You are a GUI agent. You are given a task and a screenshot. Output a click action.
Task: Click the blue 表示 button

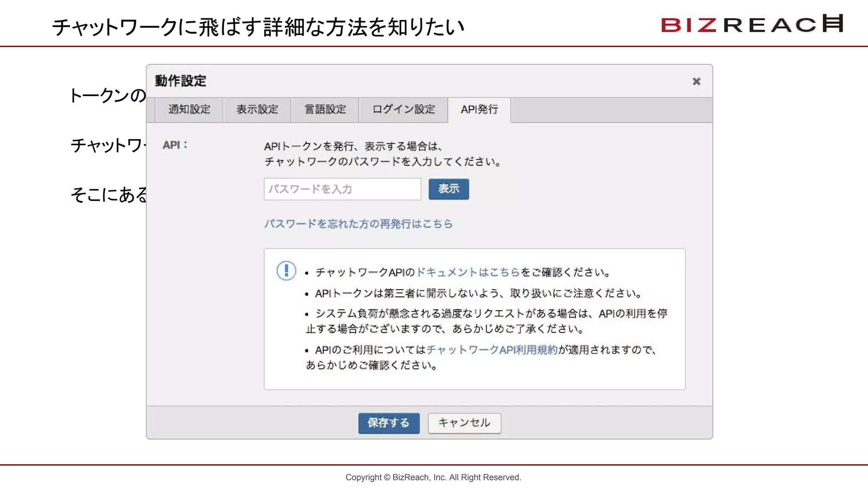click(x=449, y=189)
